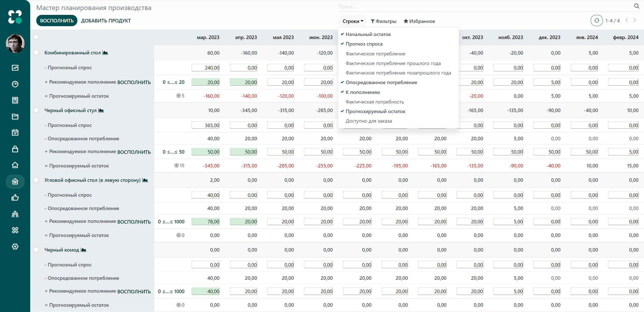Open the chart analytics sidebar icon
644x312 pixels.
tap(15, 68)
